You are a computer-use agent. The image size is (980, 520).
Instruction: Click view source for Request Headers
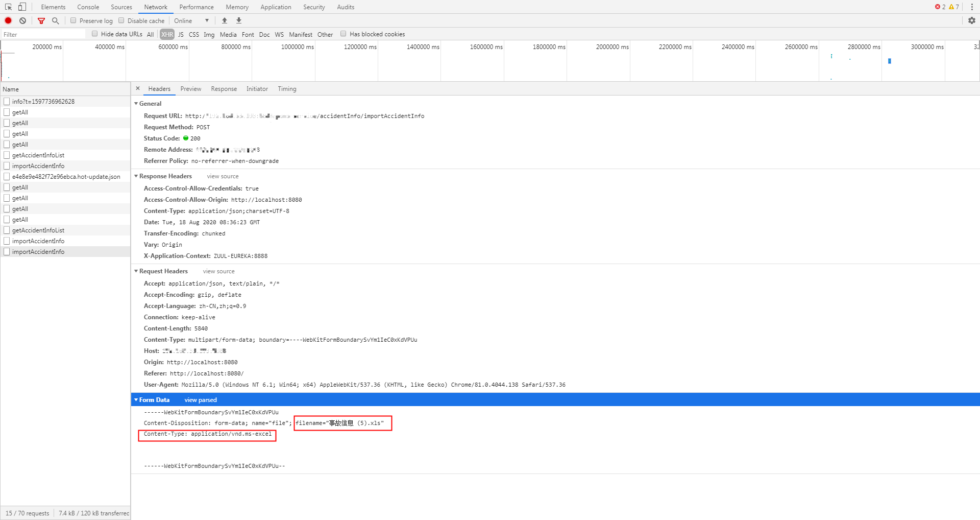tap(218, 271)
